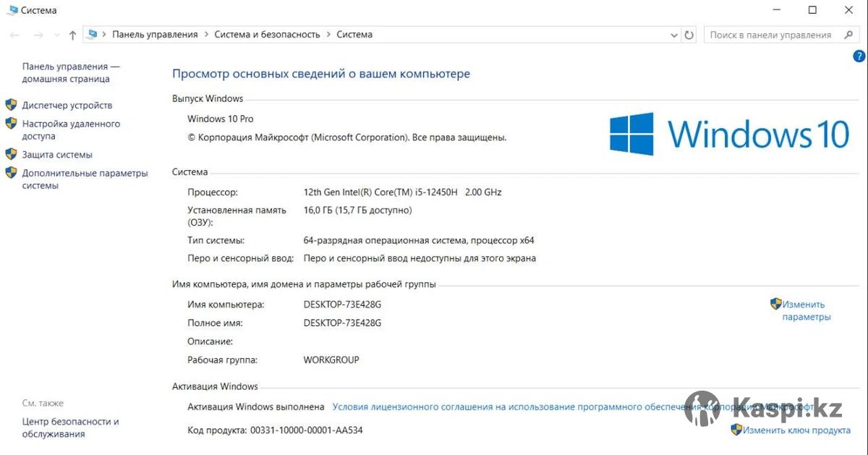This screenshot has height=455, width=868.
Task: Click the shield icon next to Защита системы
Action: [x=11, y=154]
